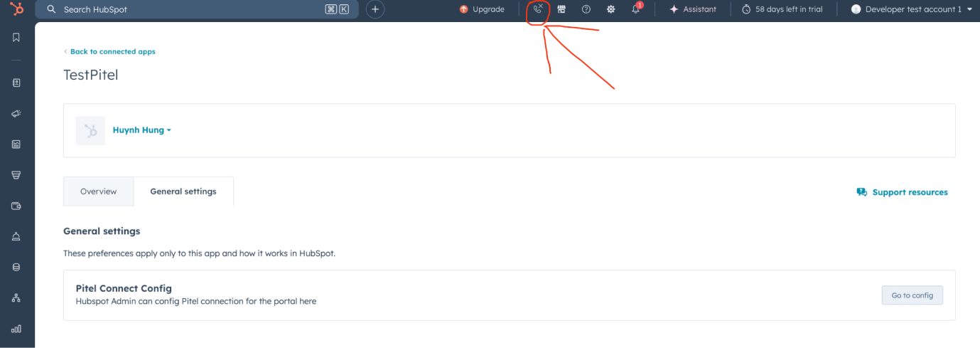Screen dimensions: 980x348
Task: Open Support resources link
Action: click(x=903, y=192)
